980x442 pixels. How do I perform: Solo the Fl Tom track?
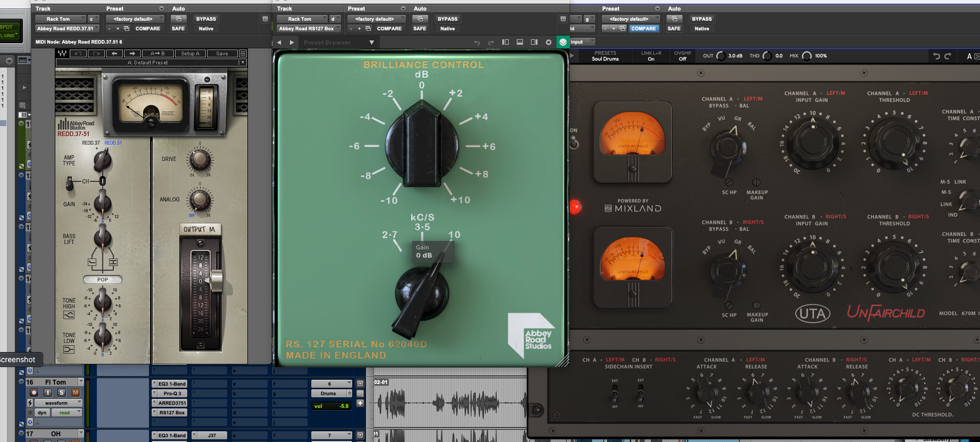click(x=62, y=393)
